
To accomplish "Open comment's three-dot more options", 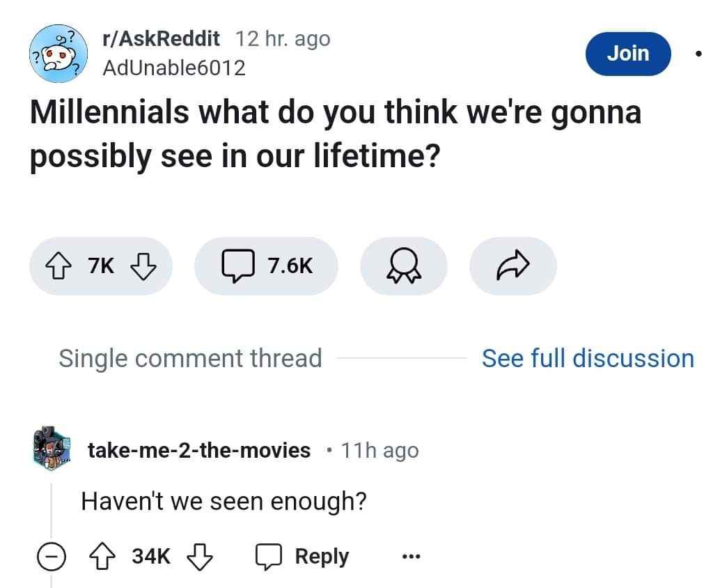I will (412, 556).
